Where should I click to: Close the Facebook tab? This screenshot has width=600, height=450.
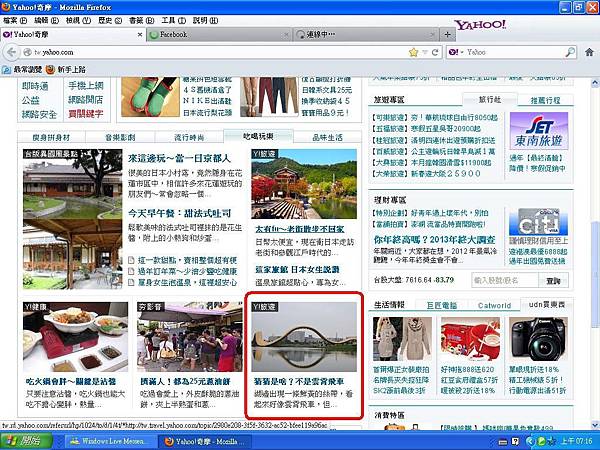pos(286,35)
